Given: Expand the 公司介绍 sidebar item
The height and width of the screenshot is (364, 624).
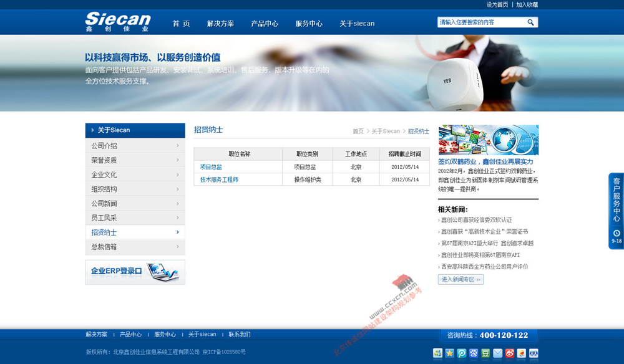Looking at the screenshot, I should (135, 145).
